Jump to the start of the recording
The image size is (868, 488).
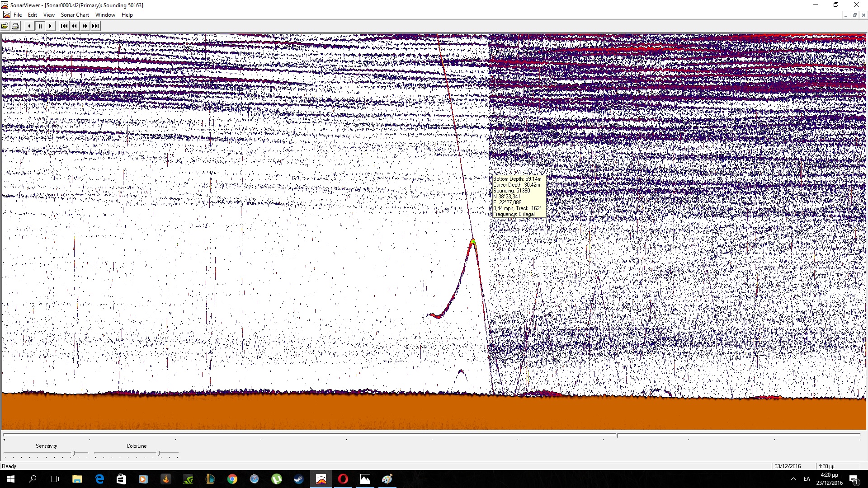point(64,26)
